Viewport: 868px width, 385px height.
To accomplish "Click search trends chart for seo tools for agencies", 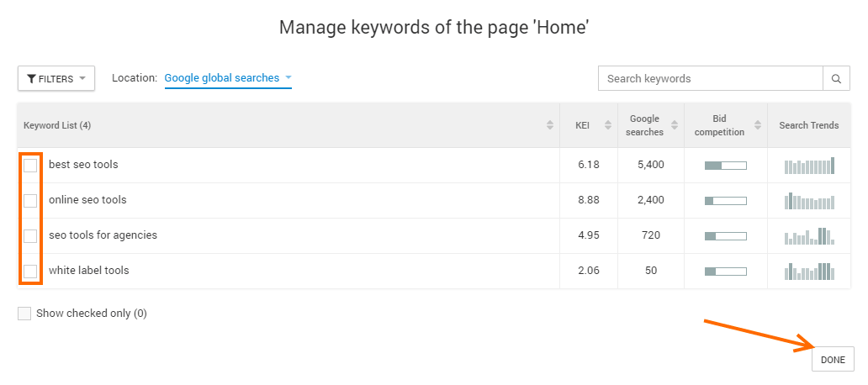I will point(809,235).
